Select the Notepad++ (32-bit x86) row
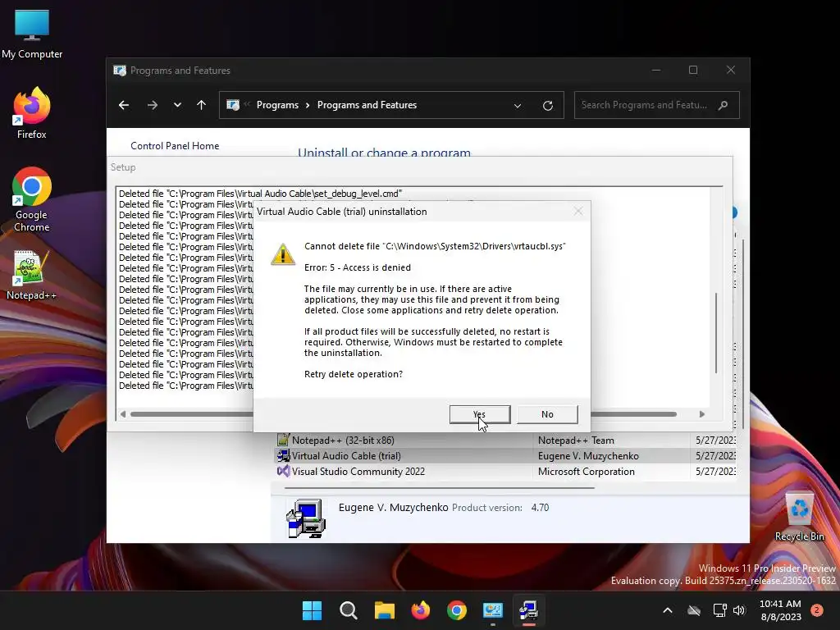Image resolution: width=840 pixels, height=630 pixels. [x=505, y=441]
